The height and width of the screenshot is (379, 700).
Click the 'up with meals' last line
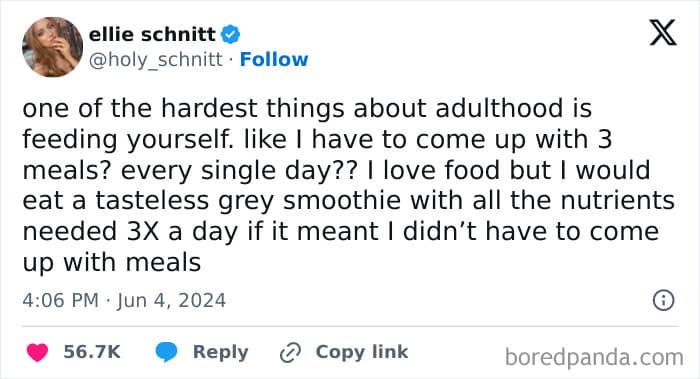coord(112,262)
